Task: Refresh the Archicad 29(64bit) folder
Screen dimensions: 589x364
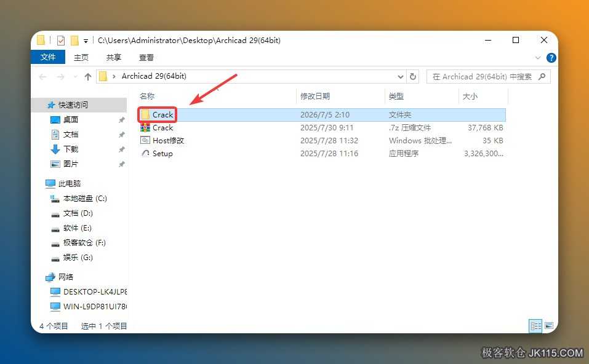Action: click(413, 77)
